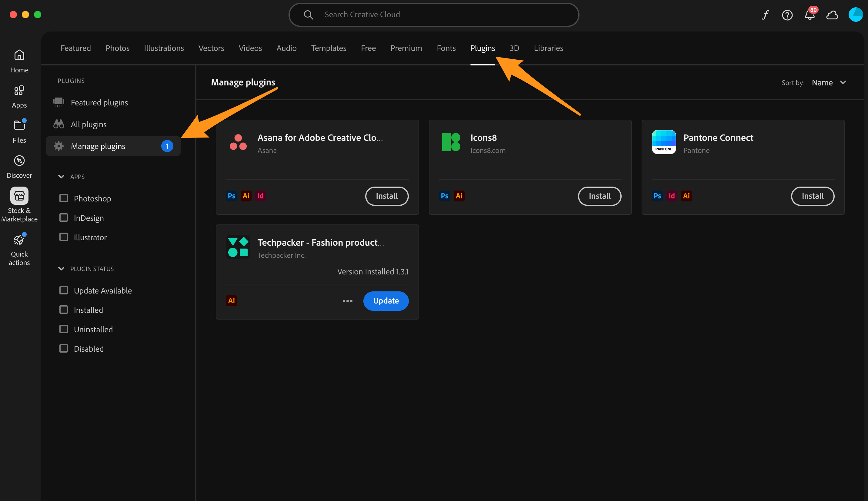The image size is (868, 501).
Task: Switch to the 3D tab
Action: click(514, 48)
